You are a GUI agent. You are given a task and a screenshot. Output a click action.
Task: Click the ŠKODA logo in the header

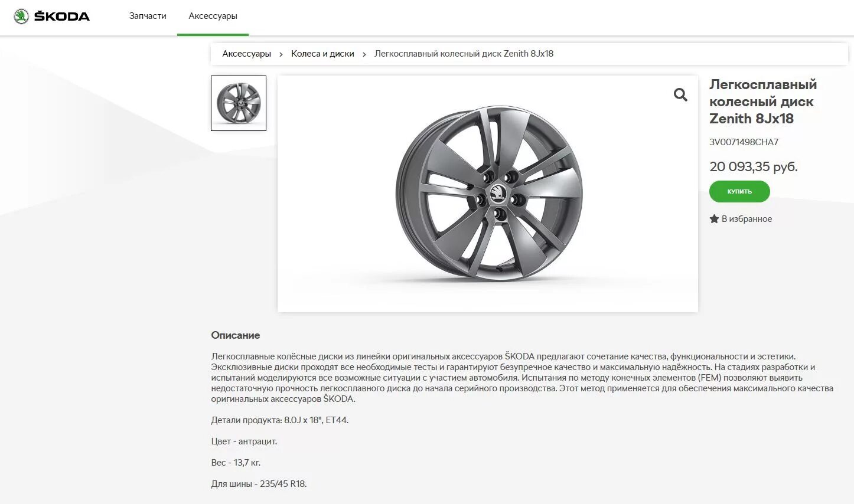coord(52,17)
